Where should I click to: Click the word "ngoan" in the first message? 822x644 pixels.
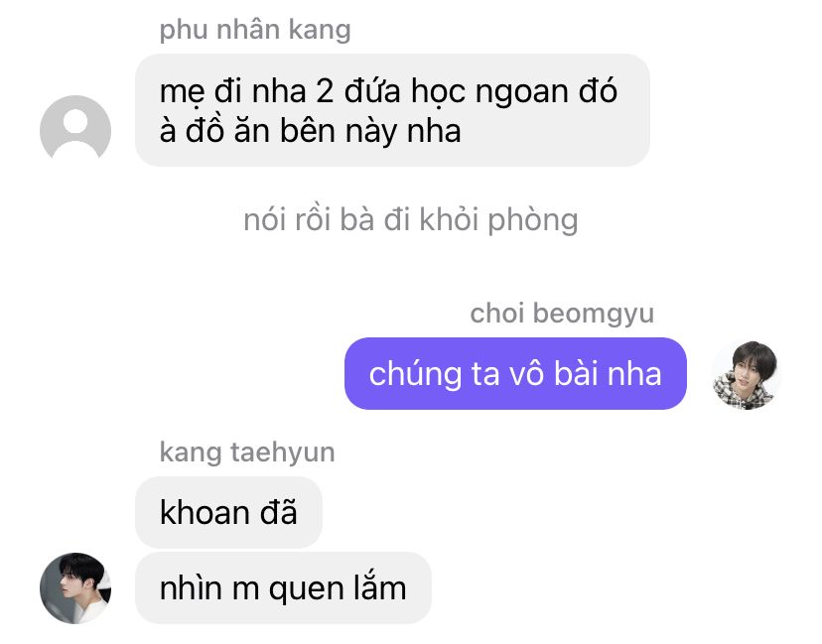click(x=522, y=92)
